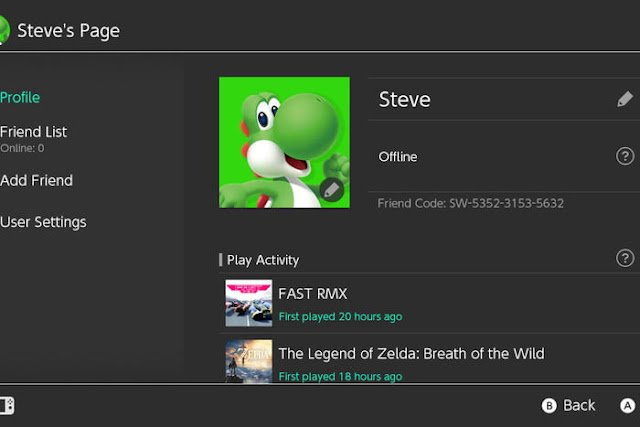
Task: Open User Settings from the sidebar
Action: [x=43, y=222]
